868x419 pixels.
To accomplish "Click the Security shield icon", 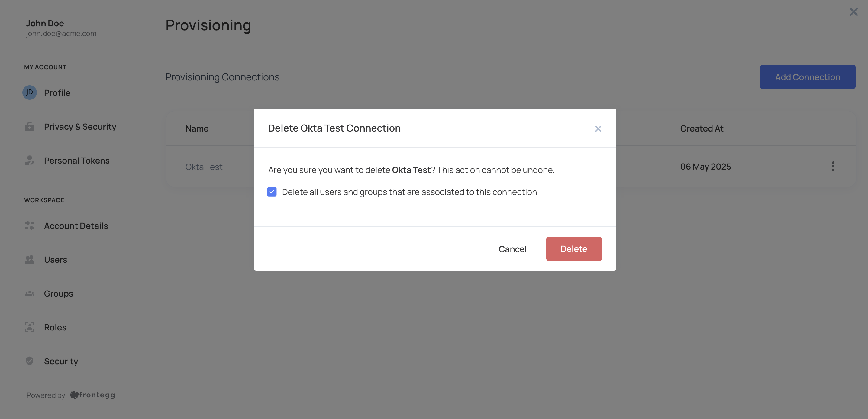I will point(29,361).
